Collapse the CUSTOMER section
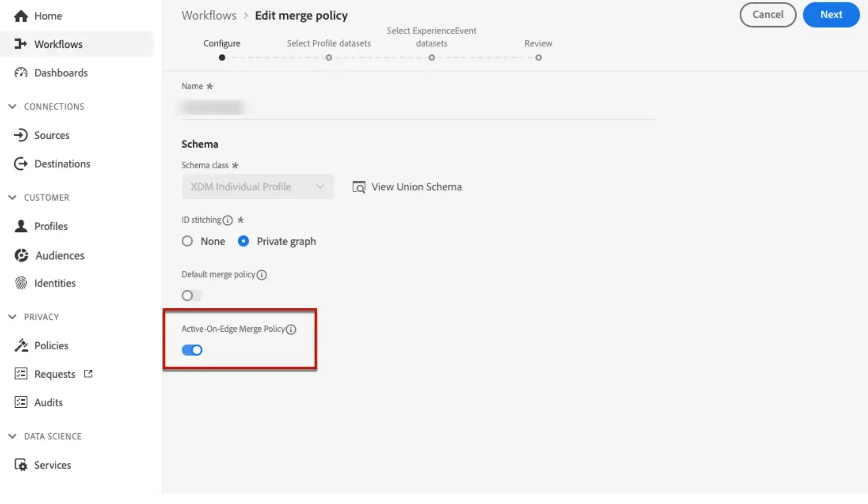The height and width of the screenshot is (504, 868). pyautogui.click(x=12, y=198)
